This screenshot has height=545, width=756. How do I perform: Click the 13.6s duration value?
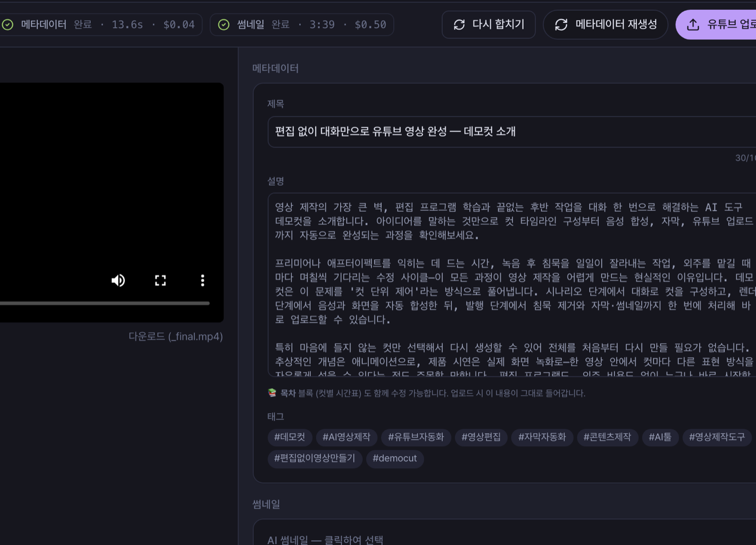[127, 25]
